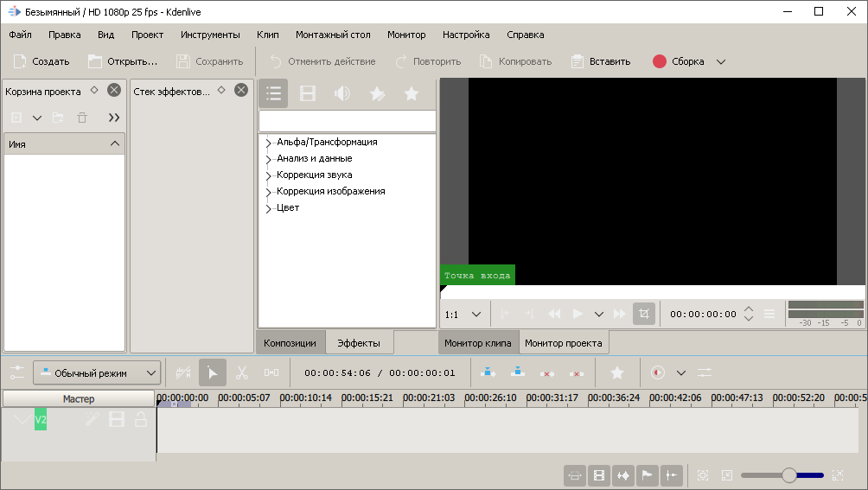The height and width of the screenshot is (490, 868).
Task: Click the zoom in icon beside the slider
Action: [x=838, y=475]
